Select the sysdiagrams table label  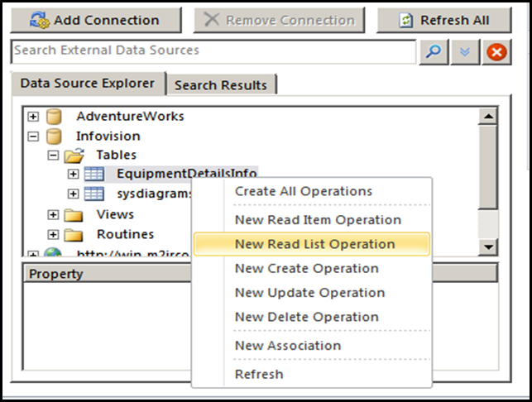[x=155, y=194]
